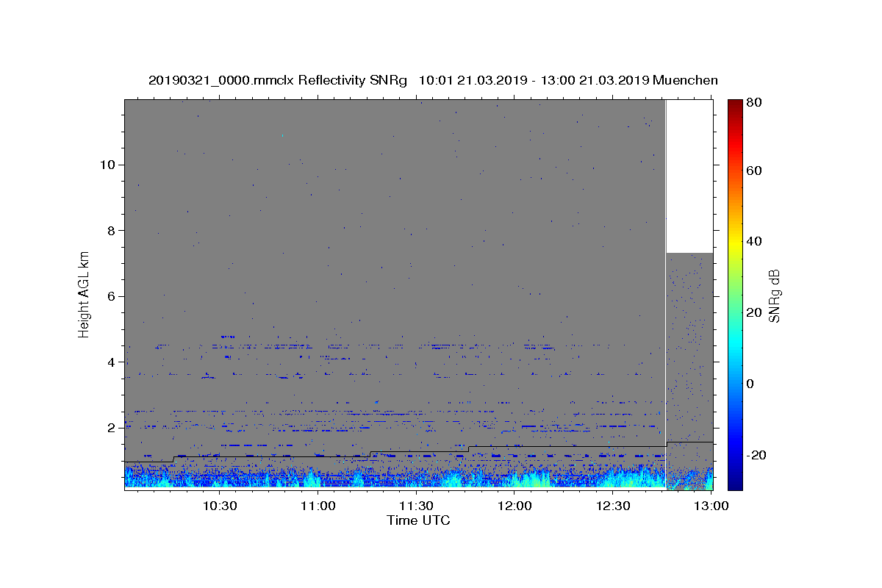Click the colorbar value label 40

point(755,241)
